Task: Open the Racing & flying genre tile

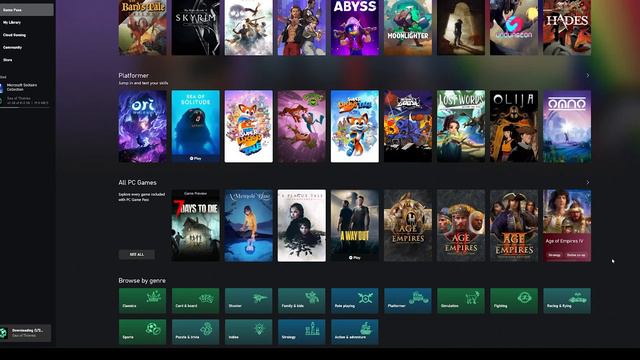Action: [567, 301]
